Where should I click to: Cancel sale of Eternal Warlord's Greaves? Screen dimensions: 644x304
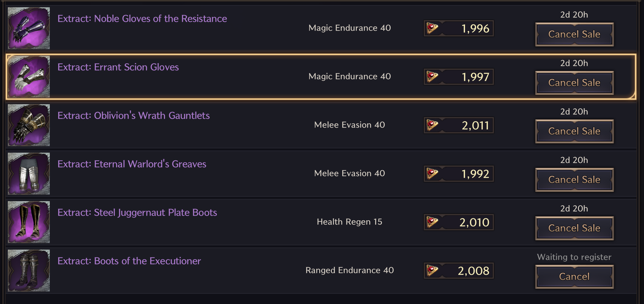[x=574, y=180]
